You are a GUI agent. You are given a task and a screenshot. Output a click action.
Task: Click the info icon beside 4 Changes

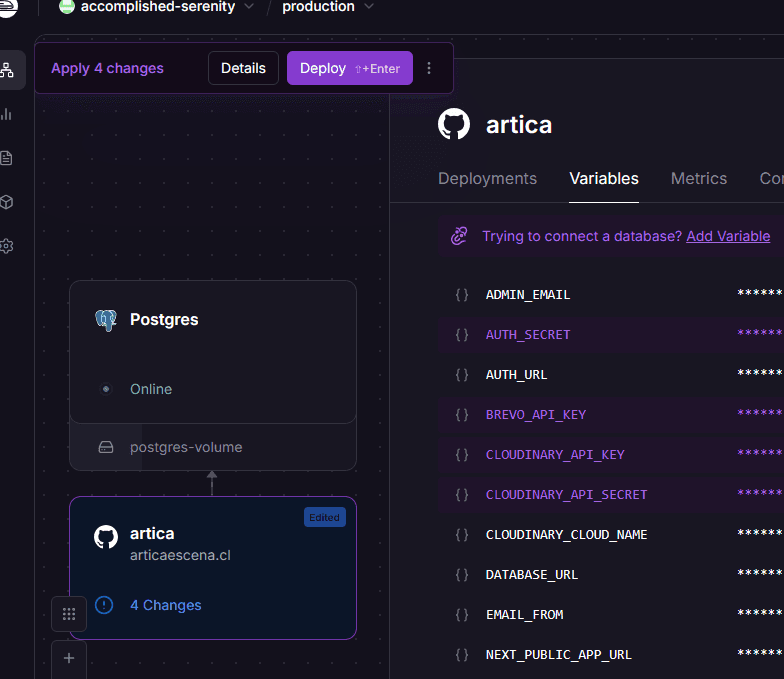click(104, 605)
